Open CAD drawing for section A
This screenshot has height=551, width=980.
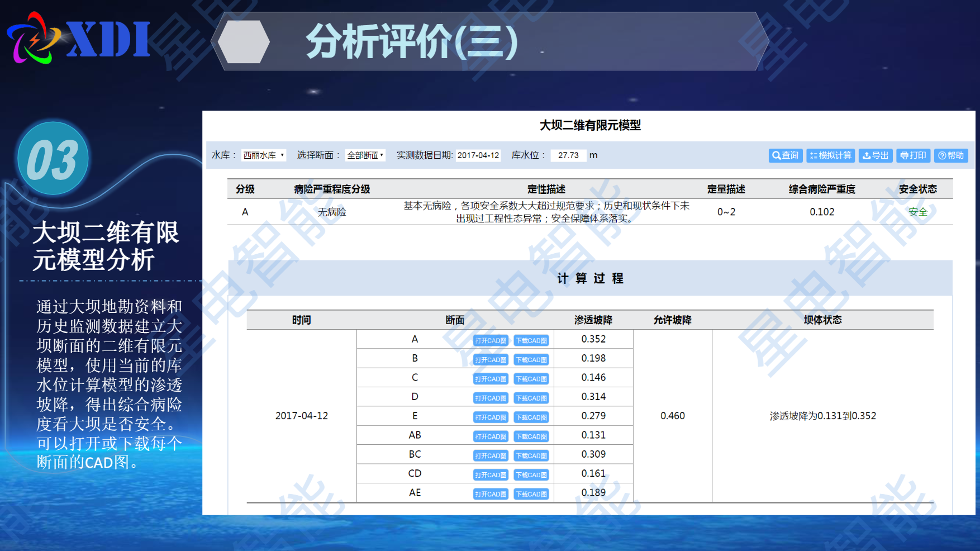pyautogui.click(x=491, y=340)
